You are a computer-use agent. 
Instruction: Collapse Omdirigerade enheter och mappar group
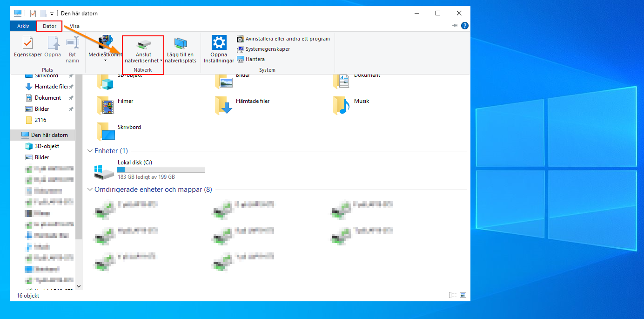coord(90,190)
